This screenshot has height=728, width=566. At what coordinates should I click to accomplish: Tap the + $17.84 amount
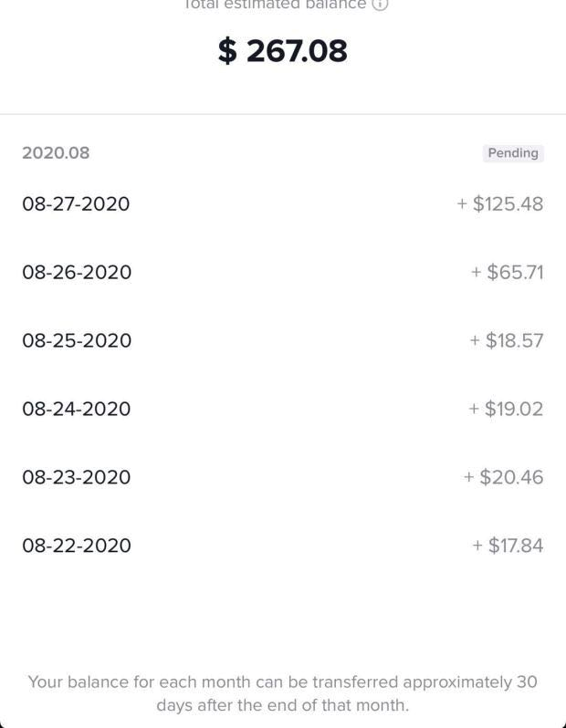point(508,545)
